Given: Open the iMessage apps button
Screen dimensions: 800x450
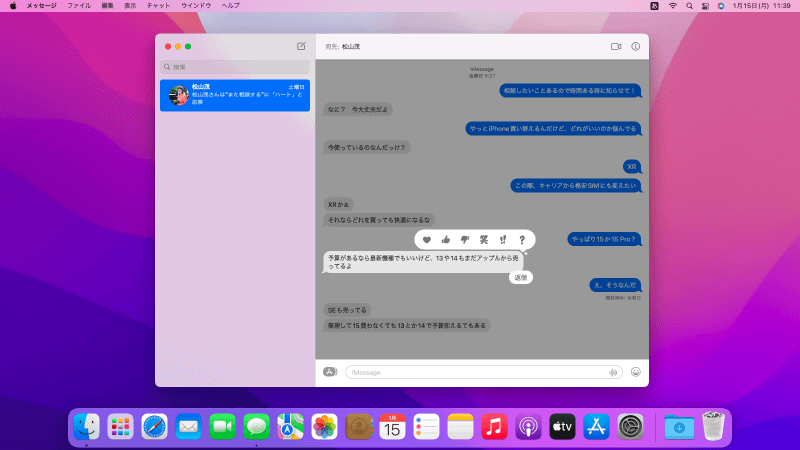Looking at the screenshot, I should point(330,372).
